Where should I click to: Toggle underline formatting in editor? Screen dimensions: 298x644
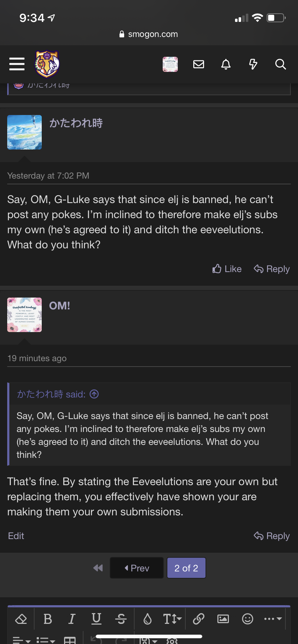click(x=96, y=619)
